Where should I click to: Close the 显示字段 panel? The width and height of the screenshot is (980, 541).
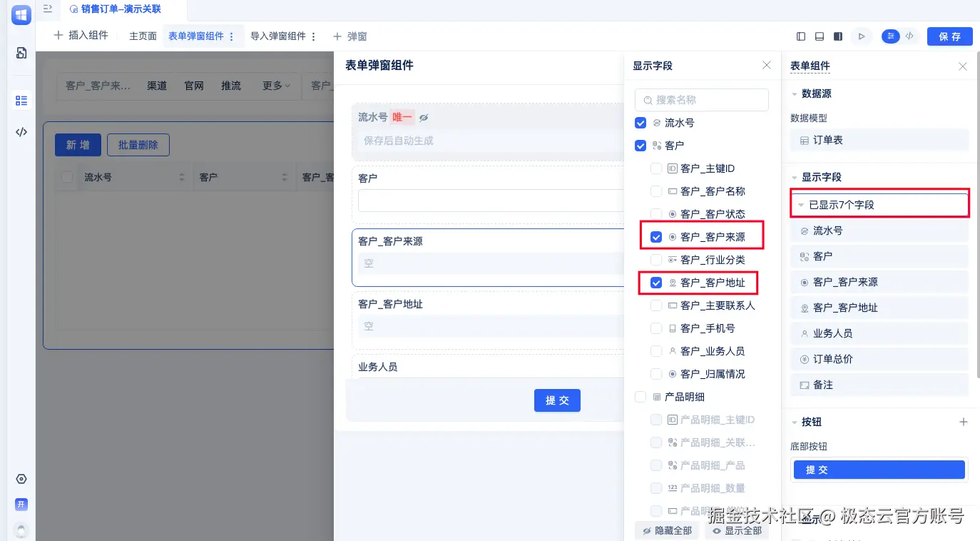click(767, 65)
